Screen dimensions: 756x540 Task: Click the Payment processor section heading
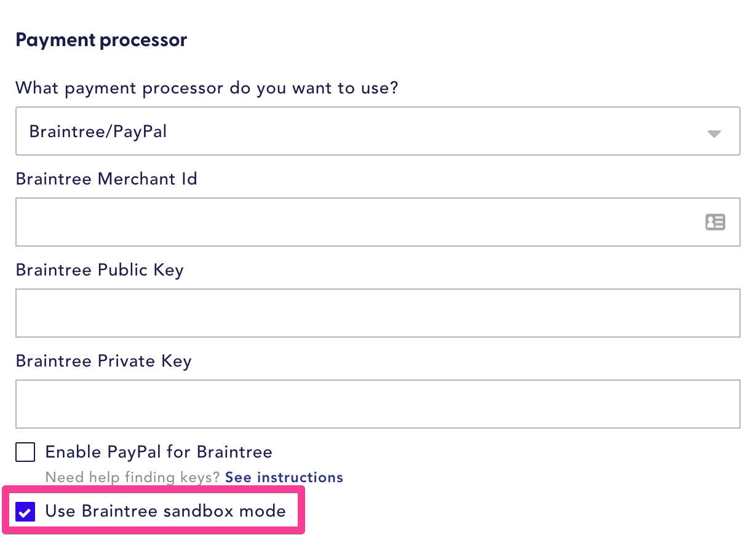(101, 39)
